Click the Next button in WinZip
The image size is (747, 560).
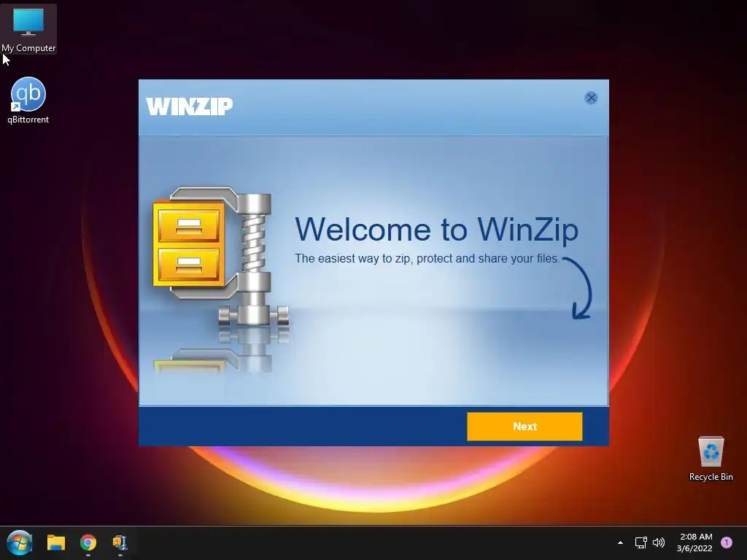525,426
